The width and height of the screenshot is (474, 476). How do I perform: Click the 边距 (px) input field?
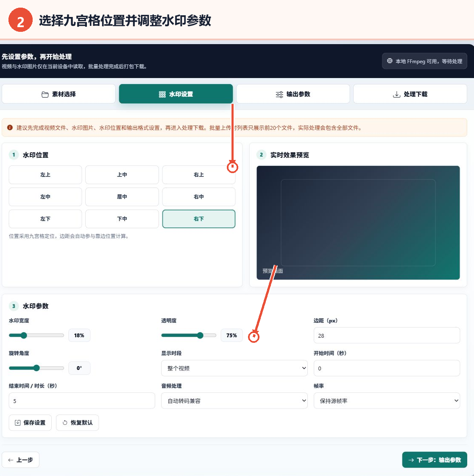(387, 336)
